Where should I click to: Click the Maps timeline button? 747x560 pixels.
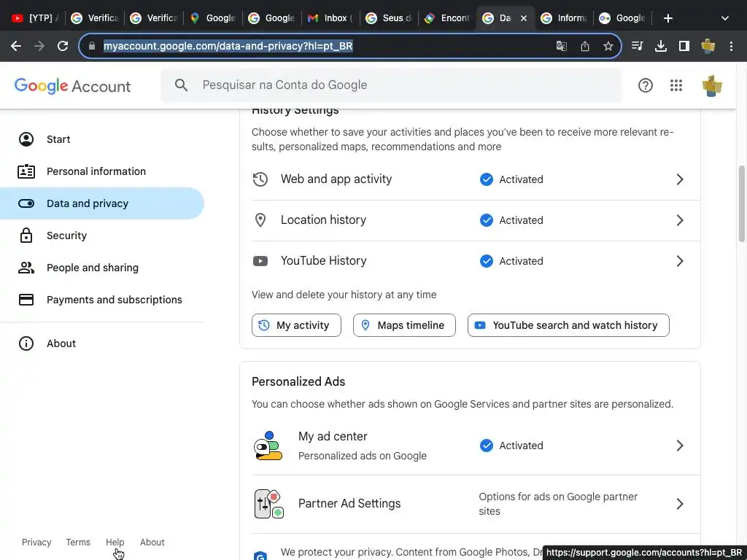[404, 325]
